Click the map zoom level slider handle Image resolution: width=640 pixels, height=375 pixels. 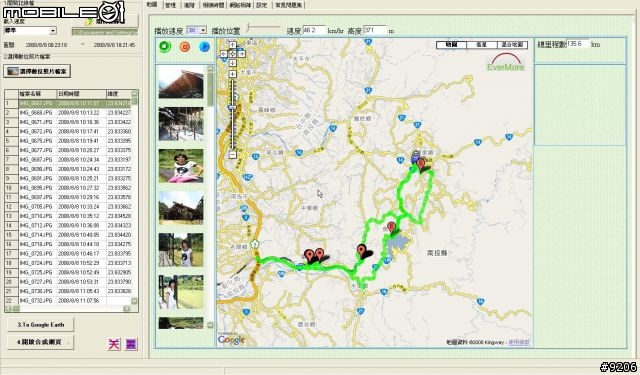click(233, 108)
